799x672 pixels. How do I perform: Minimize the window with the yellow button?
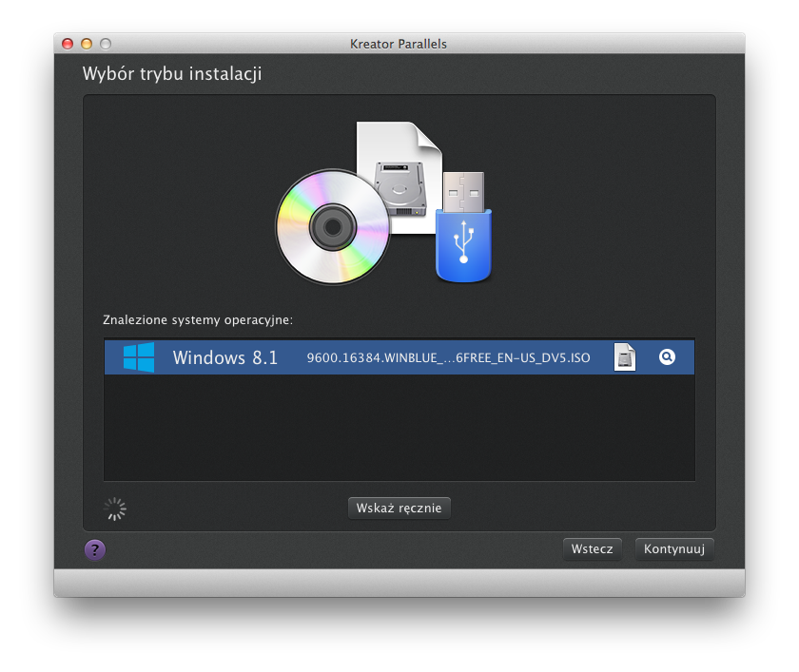click(87, 44)
